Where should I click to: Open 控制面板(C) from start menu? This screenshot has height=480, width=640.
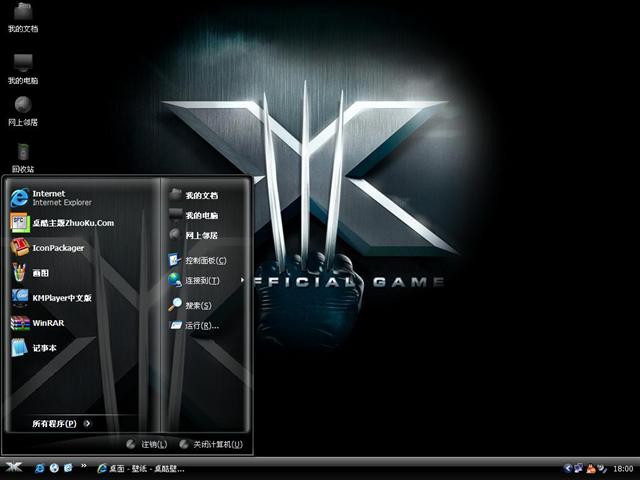click(x=204, y=260)
